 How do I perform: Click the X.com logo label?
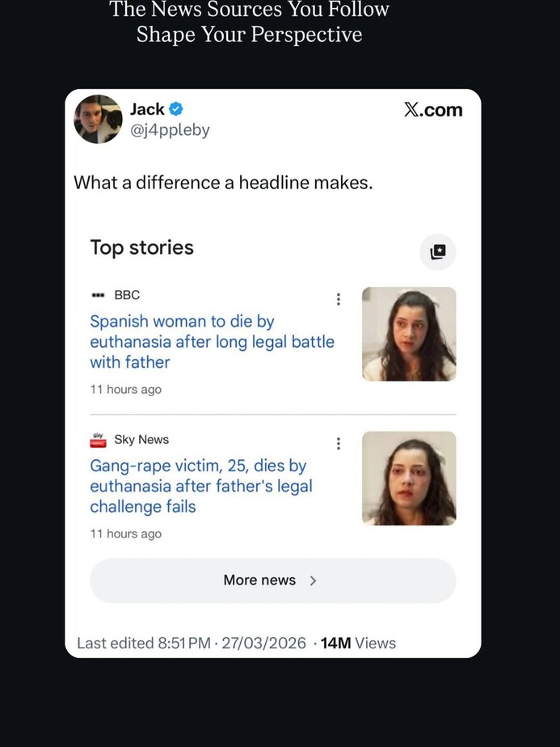433,110
